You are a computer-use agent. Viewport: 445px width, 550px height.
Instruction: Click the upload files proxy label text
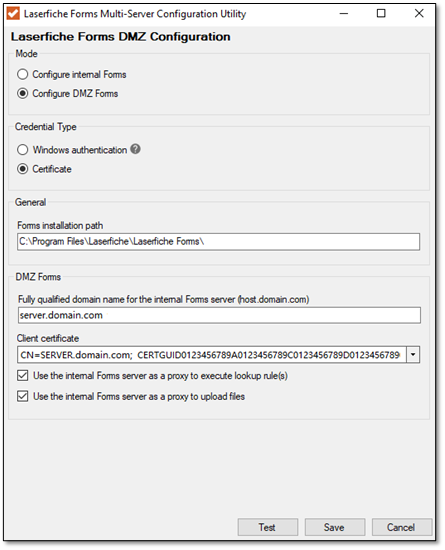pyautogui.click(x=139, y=396)
